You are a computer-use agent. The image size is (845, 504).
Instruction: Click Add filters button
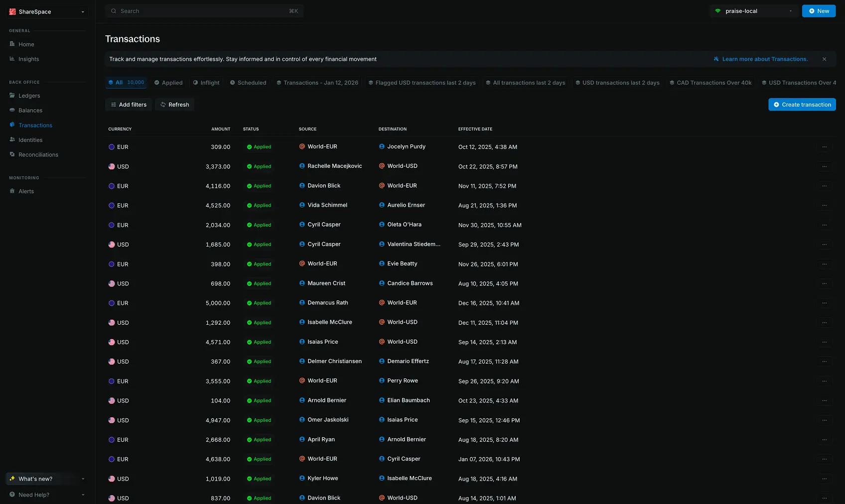[129, 105]
